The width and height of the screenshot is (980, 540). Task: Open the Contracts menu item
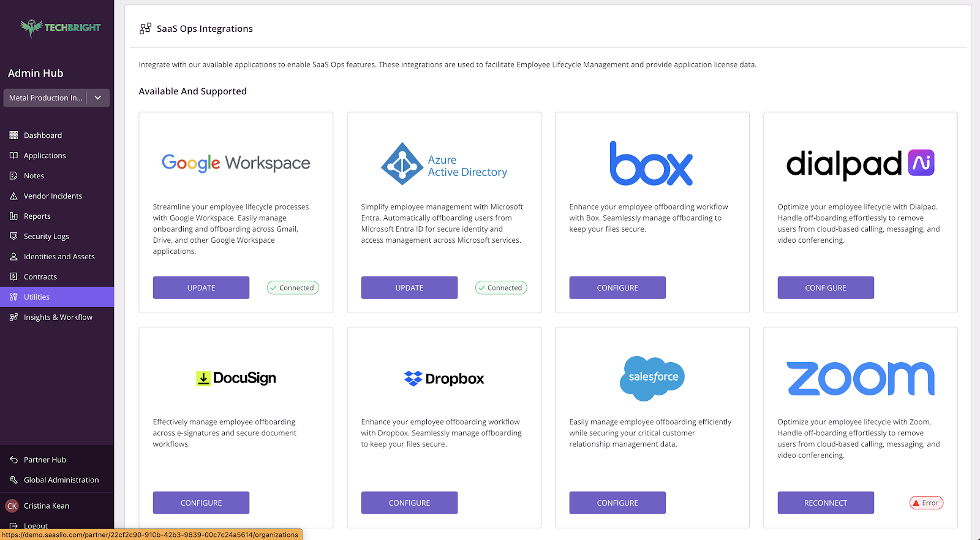[57, 277]
